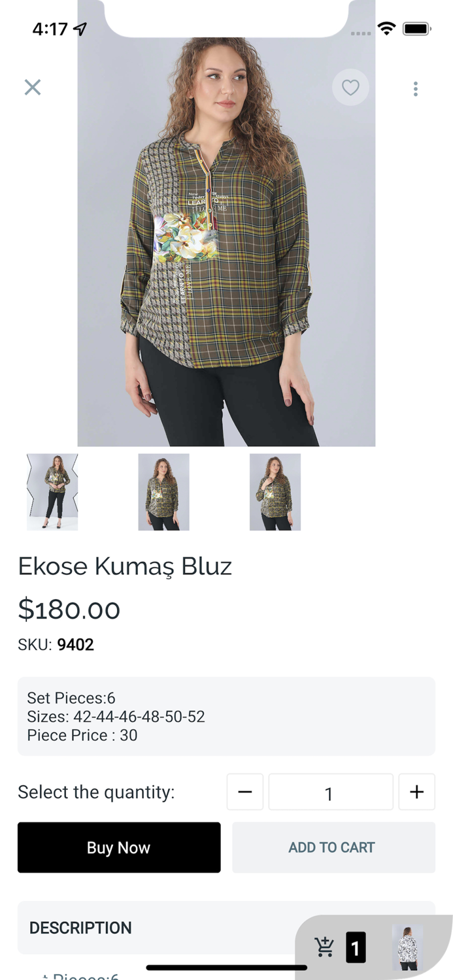The image size is (453, 980).
Task: Select the quantity input field
Action: pos(331,792)
